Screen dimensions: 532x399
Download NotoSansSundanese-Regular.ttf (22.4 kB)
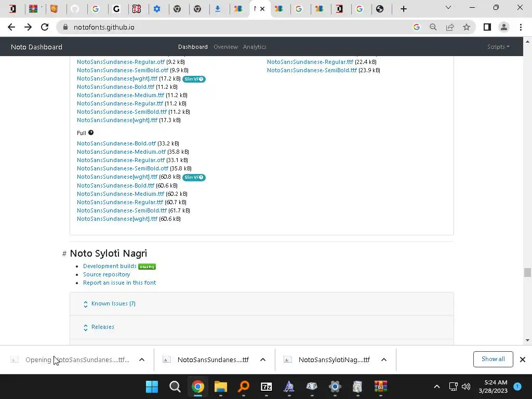(310, 62)
